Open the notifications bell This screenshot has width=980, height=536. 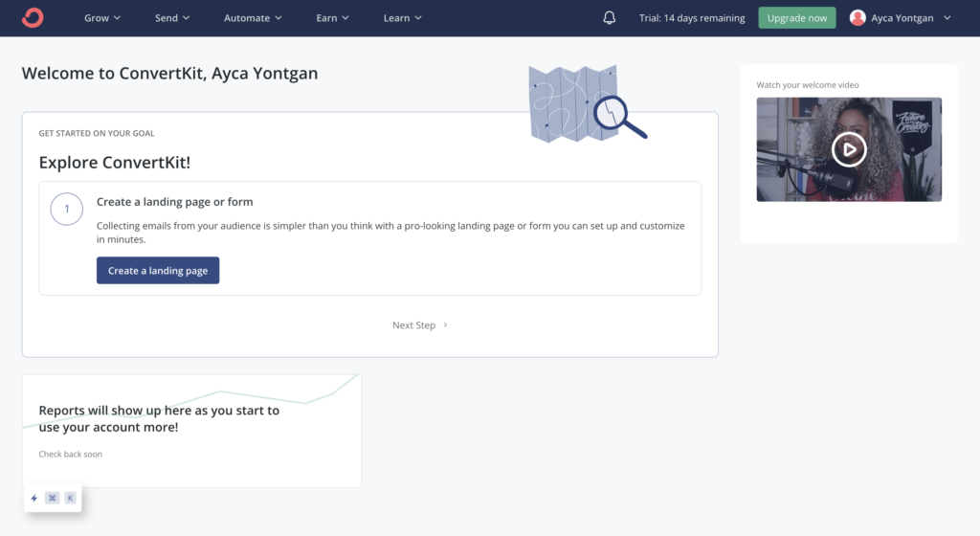610,17
